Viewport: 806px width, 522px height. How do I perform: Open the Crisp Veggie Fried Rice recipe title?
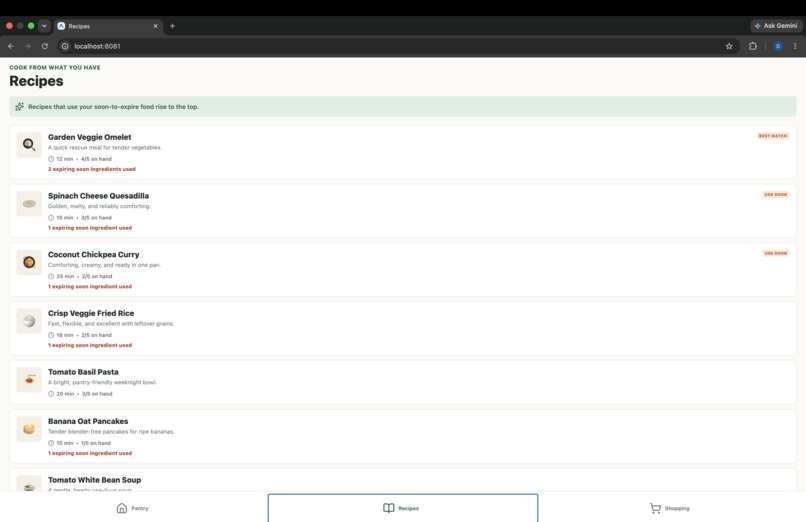(91, 313)
